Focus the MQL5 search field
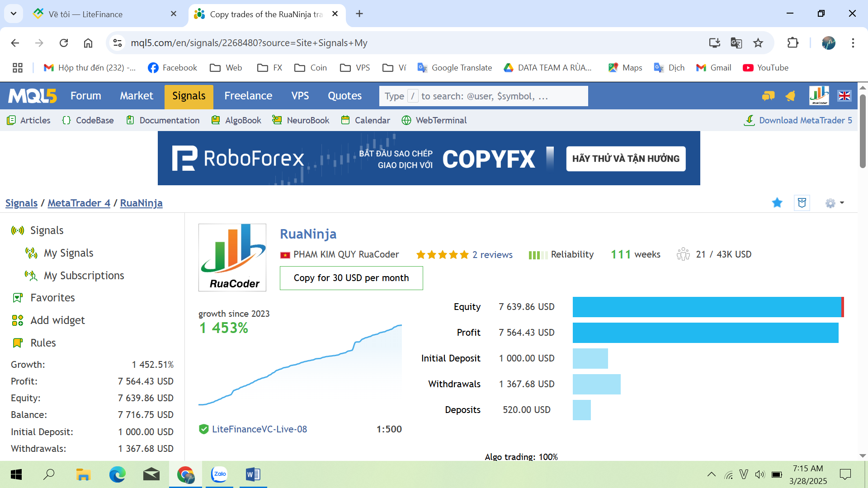Viewport: 868px width, 488px height. (484, 96)
